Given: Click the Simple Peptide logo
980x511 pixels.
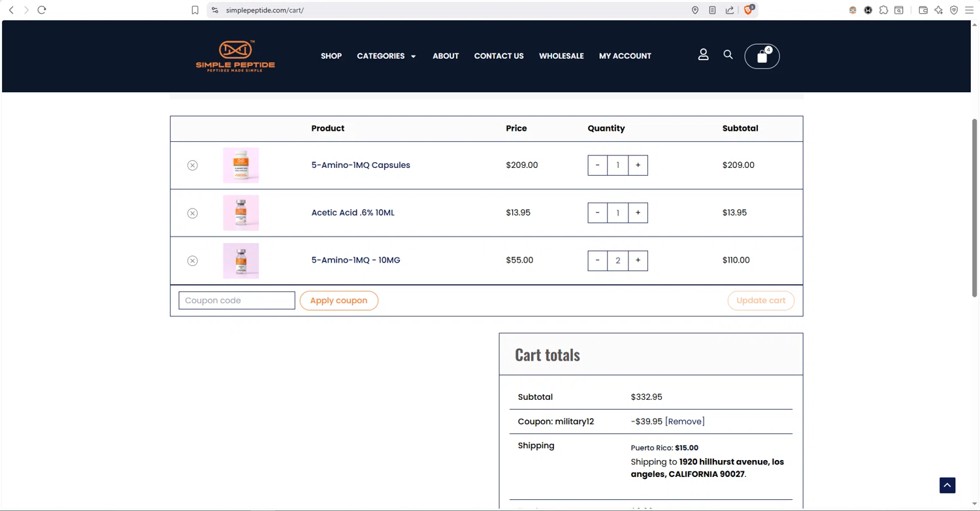Looking at the screenshot, I should pos(235,56).
